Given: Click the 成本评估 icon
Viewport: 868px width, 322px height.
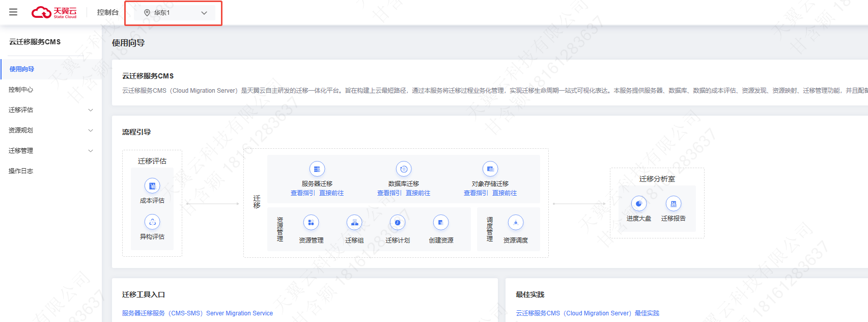Looking at the screenshot, I should point(152,186).
